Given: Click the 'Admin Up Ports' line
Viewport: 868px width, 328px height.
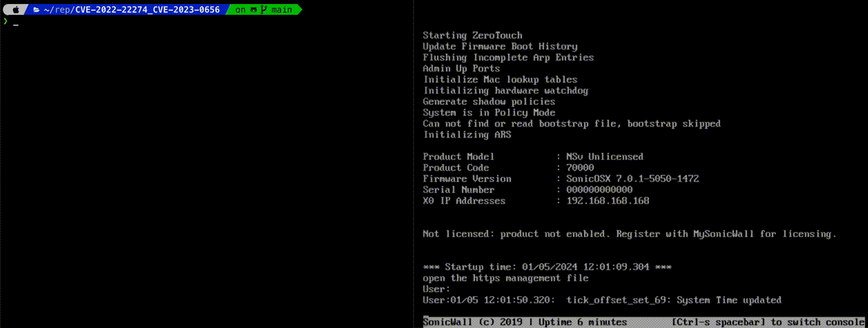Looking at the screenshot, I should point(461,68).
